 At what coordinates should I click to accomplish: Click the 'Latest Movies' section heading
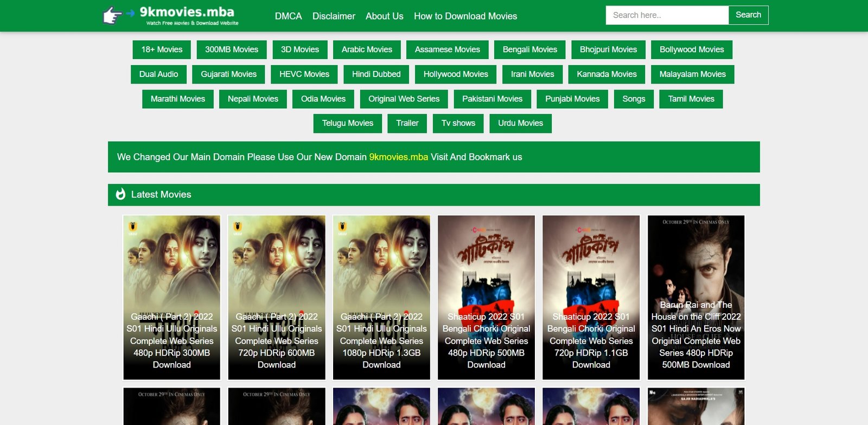tap(161, 195)
